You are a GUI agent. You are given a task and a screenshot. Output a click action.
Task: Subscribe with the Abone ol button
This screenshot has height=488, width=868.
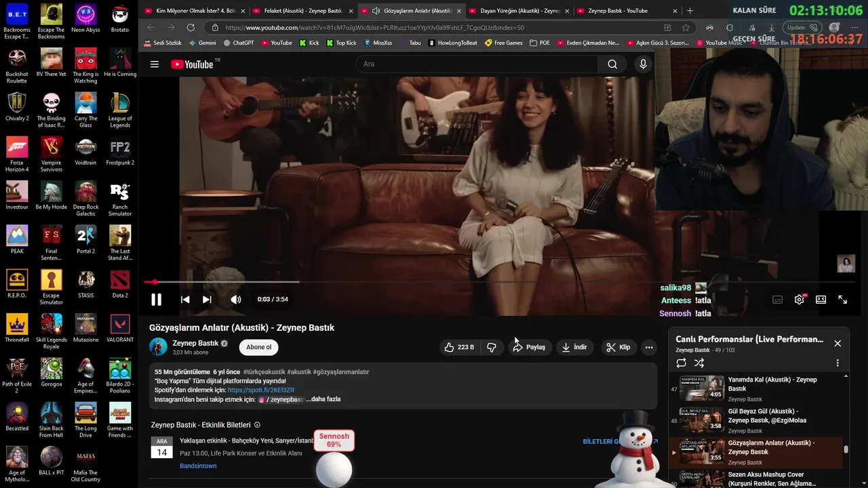pyautogui.click(x=258, y=347)
